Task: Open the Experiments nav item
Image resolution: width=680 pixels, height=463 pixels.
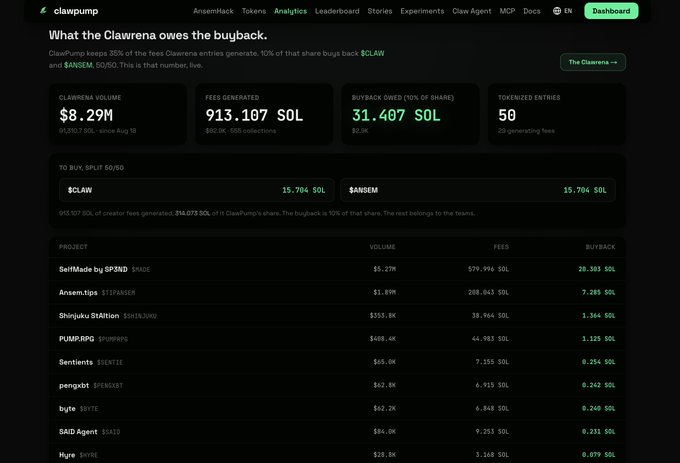Action: click(x=422, y=11)
